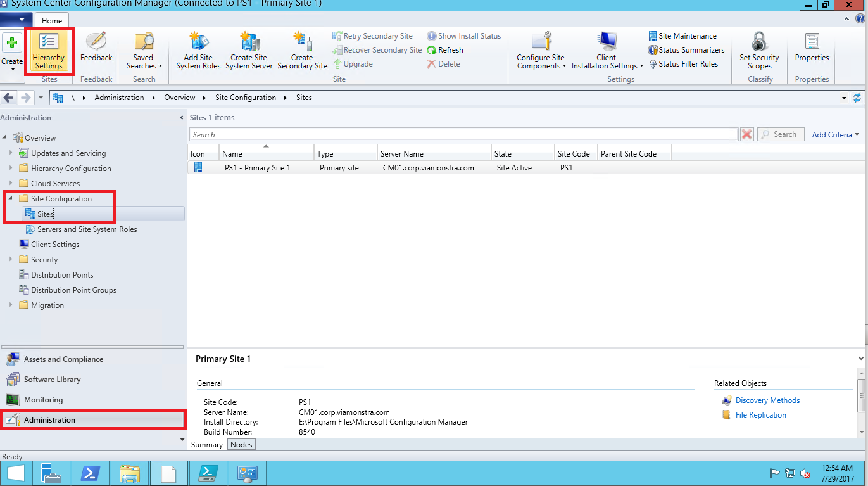Open Status Summarizers
Viewport: 868px width, 486px height.
click(x=686, y=50)
